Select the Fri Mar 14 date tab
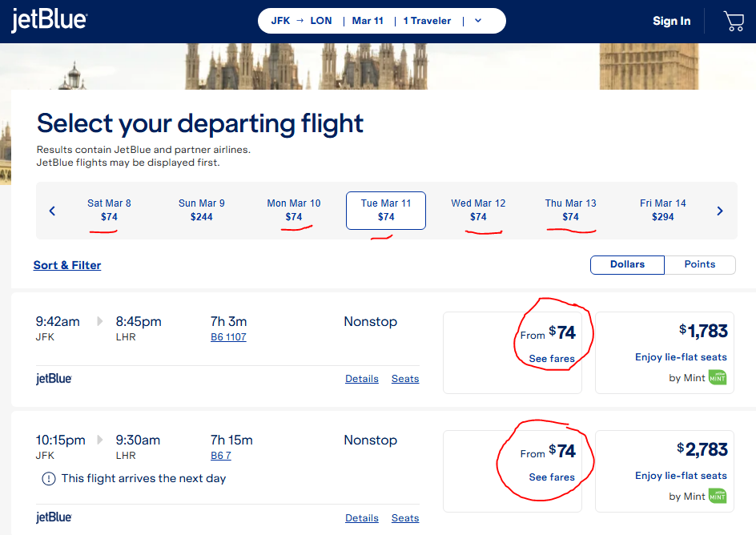The height and width of the screenshot is (535, 756). [x=662, y=210]
